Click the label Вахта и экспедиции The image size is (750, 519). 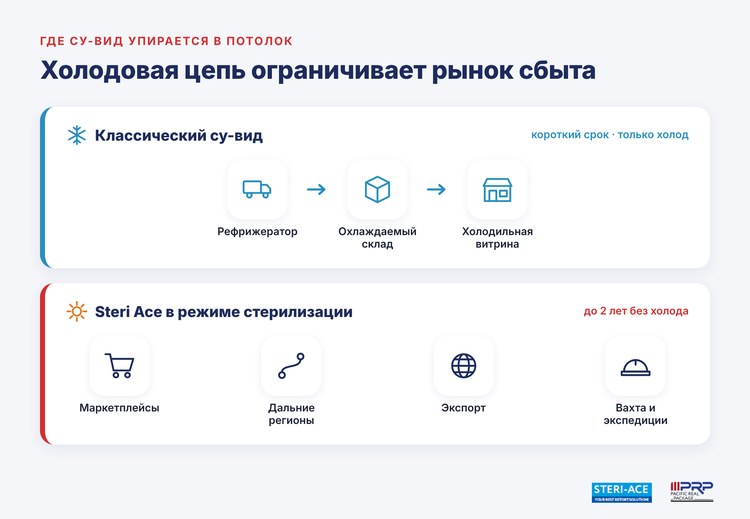click(636, 414)
